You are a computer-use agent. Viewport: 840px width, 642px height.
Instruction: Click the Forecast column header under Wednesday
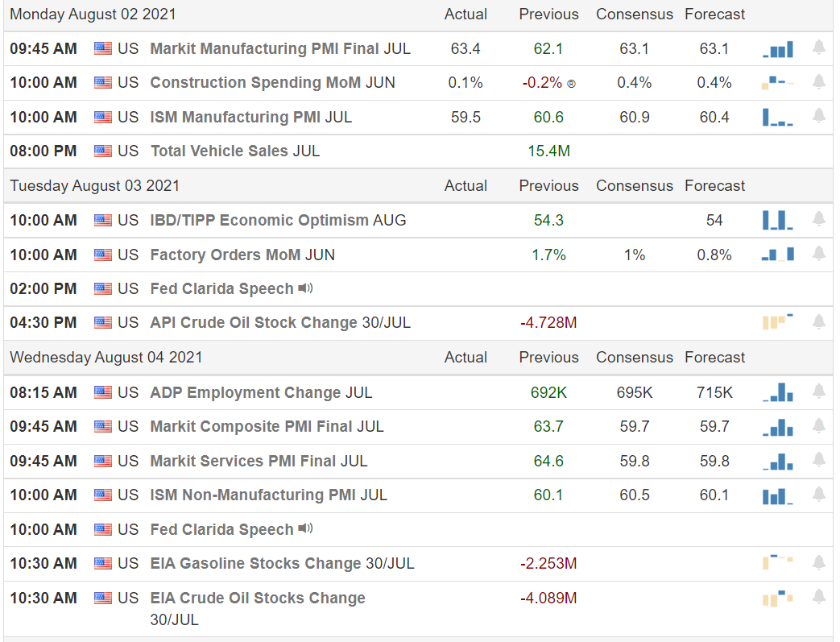point(714,357)
